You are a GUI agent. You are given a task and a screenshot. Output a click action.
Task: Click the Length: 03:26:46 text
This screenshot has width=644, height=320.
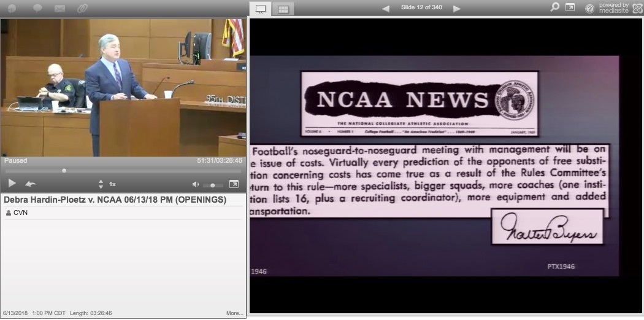pyautogui.click(x=91, y=313)
